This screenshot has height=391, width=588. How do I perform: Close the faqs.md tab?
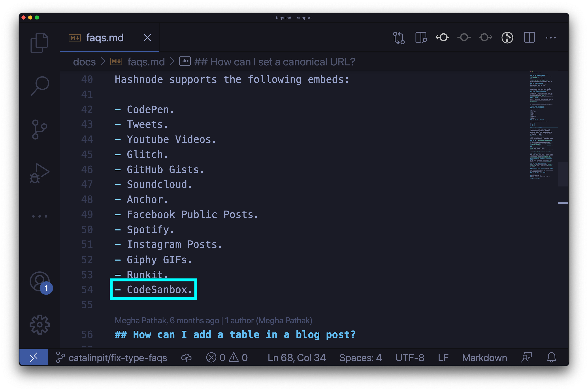pos(147,38)
